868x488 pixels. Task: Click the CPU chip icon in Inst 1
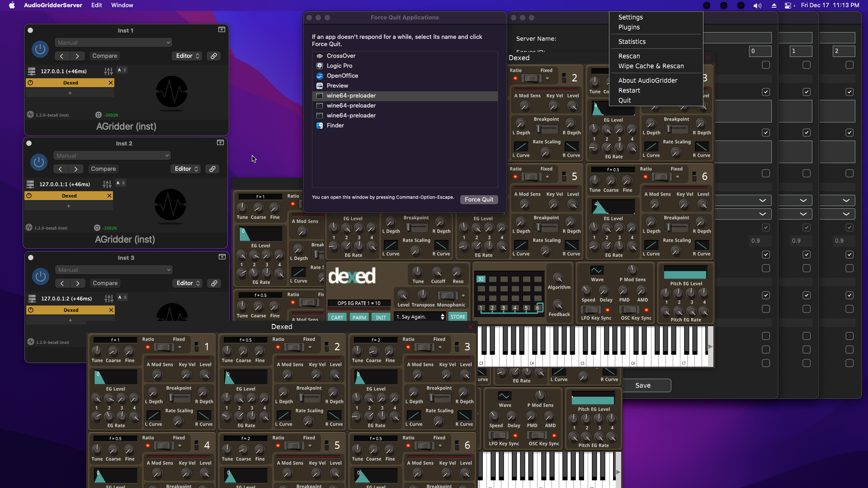tap(99, 115)
